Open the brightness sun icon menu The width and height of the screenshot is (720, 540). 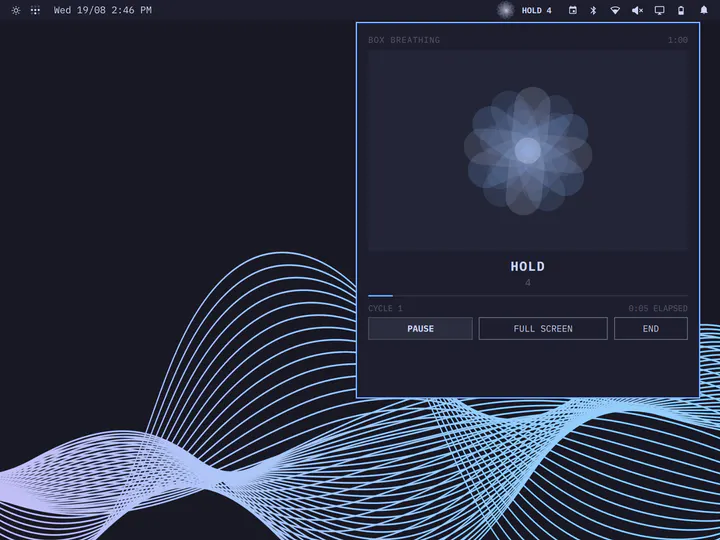point(16,10)
